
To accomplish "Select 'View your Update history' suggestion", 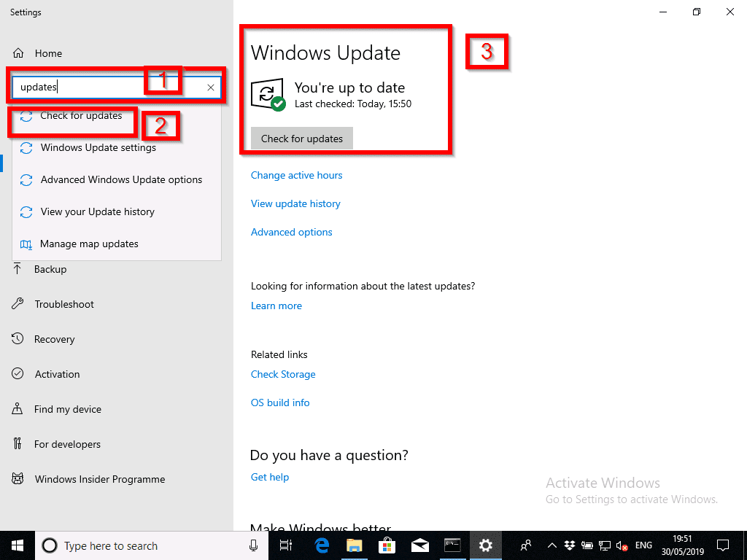I will [x=97, y=211].
